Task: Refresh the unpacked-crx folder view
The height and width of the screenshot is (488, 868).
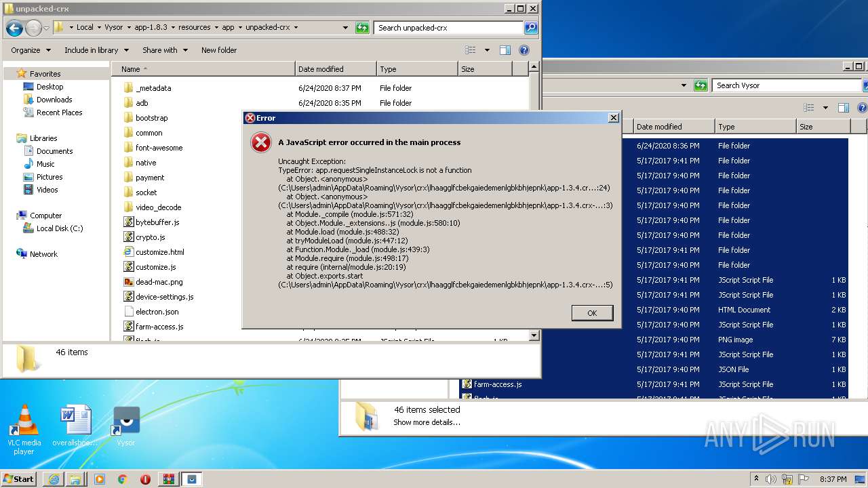Action: click(362, 28)
